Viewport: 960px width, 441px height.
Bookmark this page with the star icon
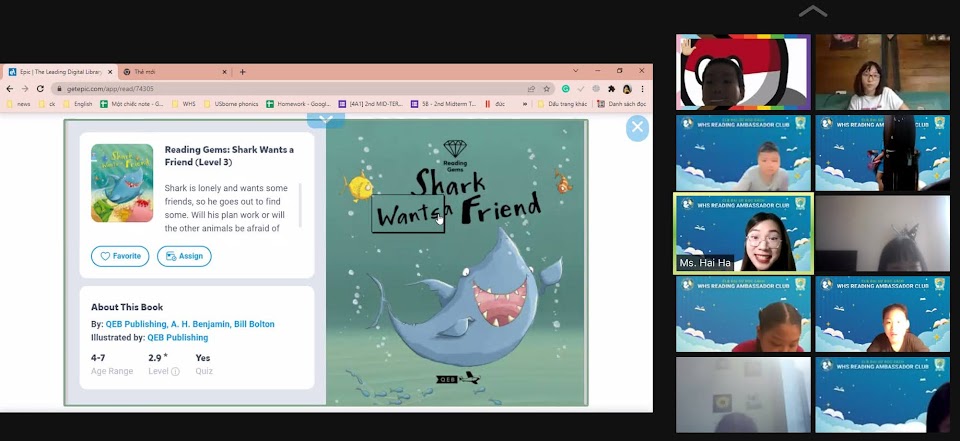click(547, 89)
